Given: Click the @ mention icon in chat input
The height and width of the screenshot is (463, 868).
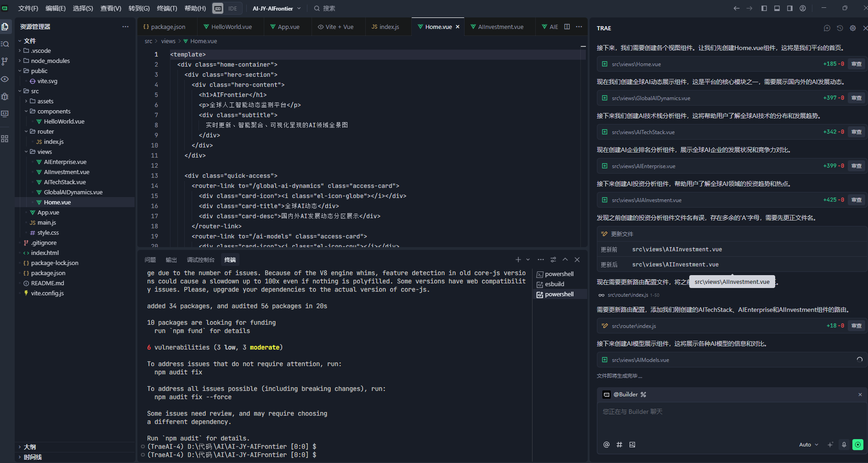Looking at the screenshot, I should [606, 444].
